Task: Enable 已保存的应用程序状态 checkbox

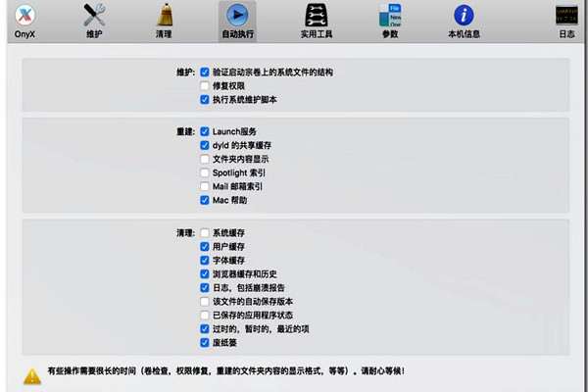Action: pyautogui.click(x=205, y=316)
